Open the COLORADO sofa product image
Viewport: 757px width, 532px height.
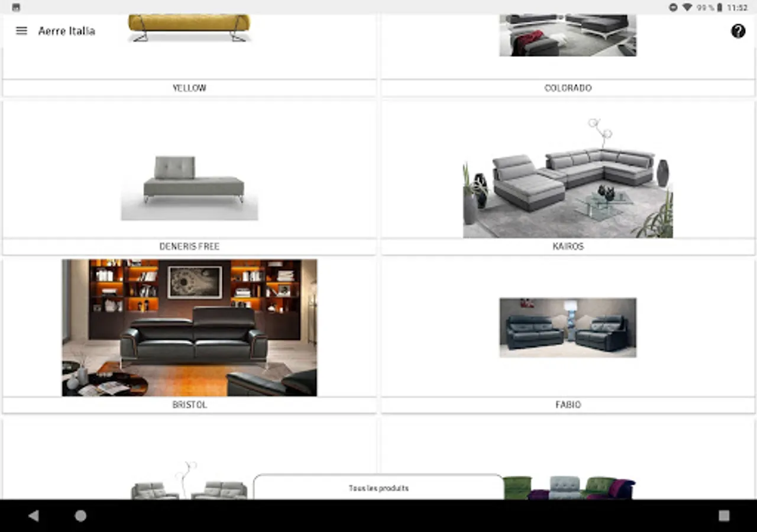click(568, 35)
